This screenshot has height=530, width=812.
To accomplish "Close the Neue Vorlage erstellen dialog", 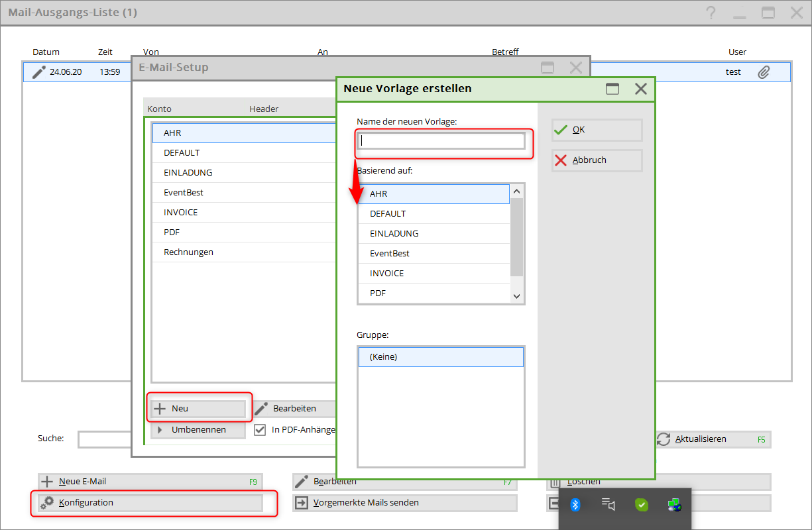I will pos(640,89).
